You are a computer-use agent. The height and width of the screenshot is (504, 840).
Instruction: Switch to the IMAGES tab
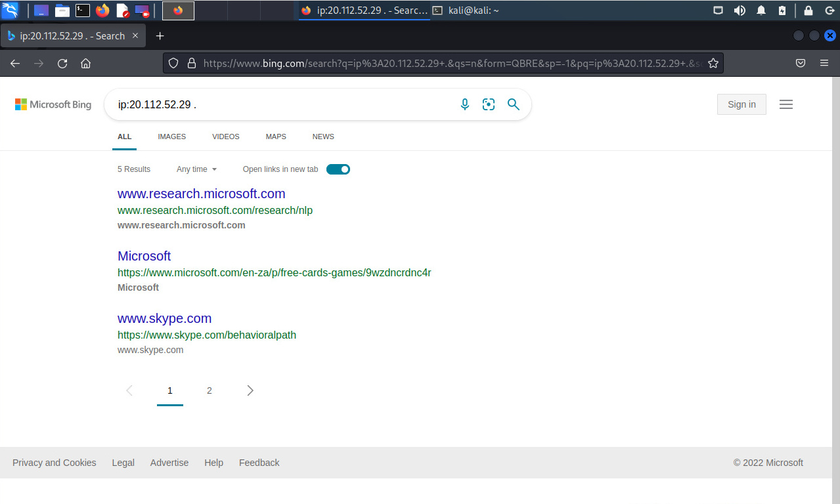click(x=171, y=136)
